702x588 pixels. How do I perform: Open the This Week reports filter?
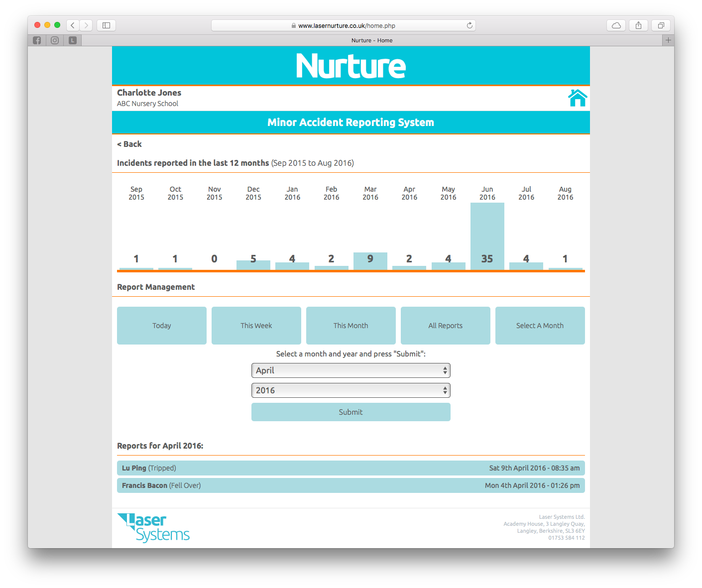pyautogui.click(x=256, y=326)
